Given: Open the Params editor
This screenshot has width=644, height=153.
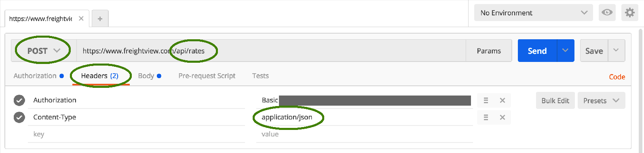Looking at the screenshot, I should click(489, 51).
